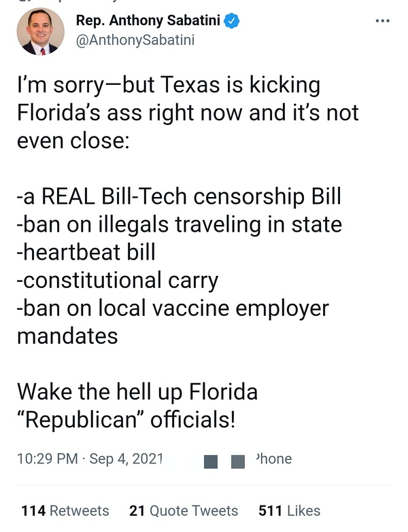
Task: Open Anthony Sabatini's profile picture
Action: coord(40,31)
